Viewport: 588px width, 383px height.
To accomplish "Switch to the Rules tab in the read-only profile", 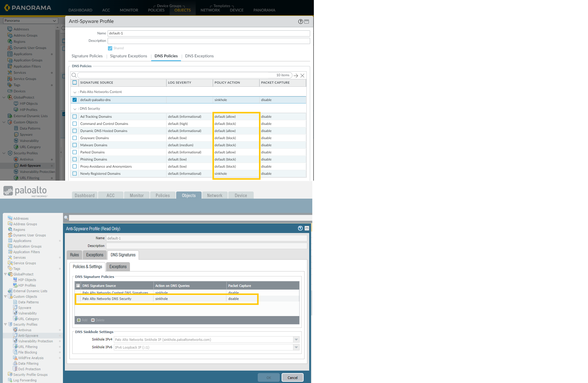I will (74, 255).
